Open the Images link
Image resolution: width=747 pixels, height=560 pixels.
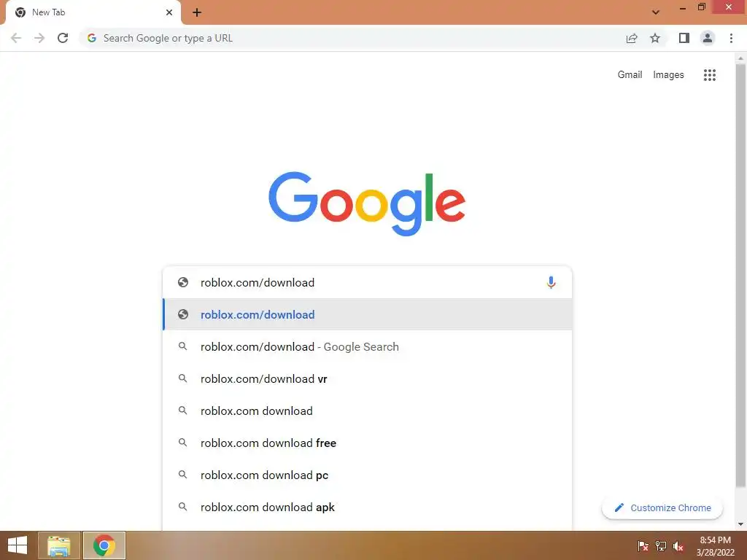click(668, 75)
